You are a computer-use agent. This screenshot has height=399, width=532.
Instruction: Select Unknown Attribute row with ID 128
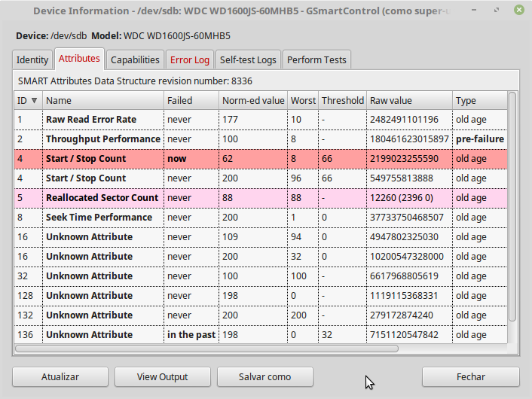click(261, 296)
